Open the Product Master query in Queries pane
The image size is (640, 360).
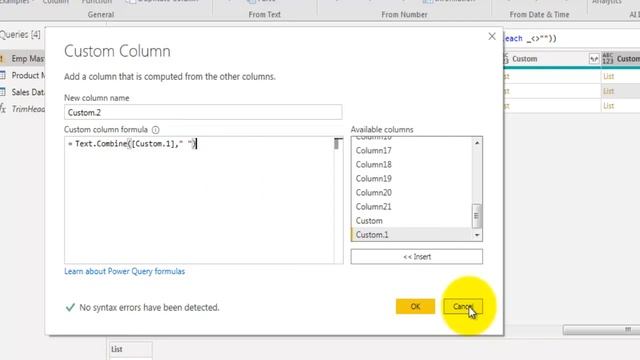(x=28, y=76)
